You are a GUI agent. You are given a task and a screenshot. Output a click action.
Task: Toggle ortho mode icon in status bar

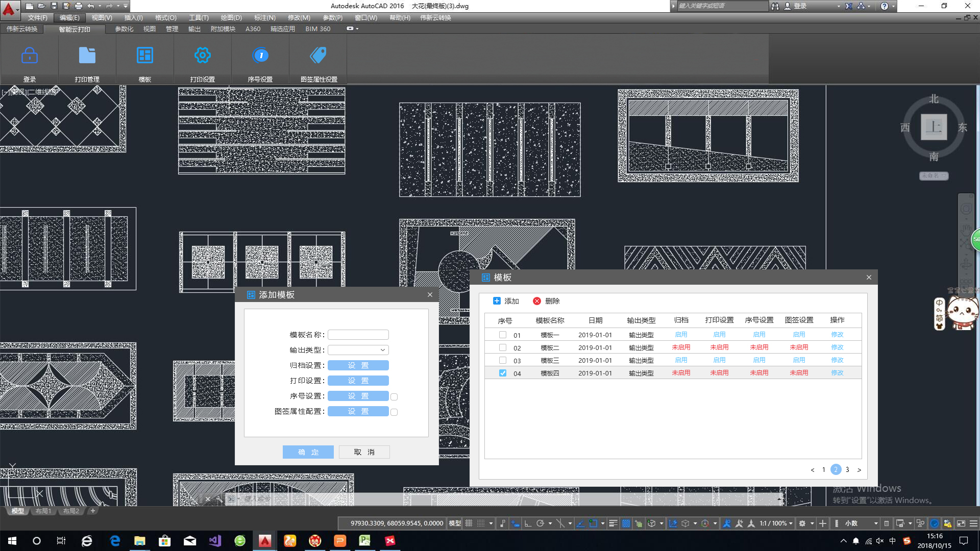tap(528, 523)
